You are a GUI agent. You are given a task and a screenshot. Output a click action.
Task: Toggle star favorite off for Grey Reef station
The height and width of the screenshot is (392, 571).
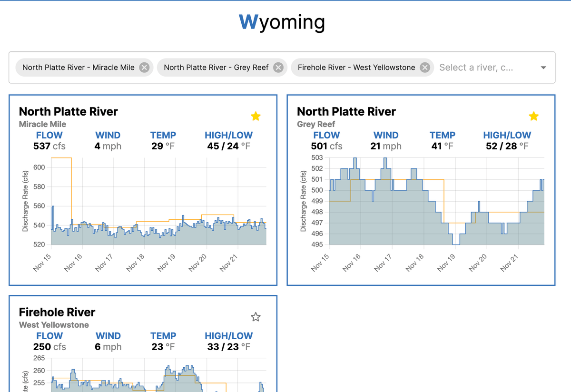(x=533, y=116)
